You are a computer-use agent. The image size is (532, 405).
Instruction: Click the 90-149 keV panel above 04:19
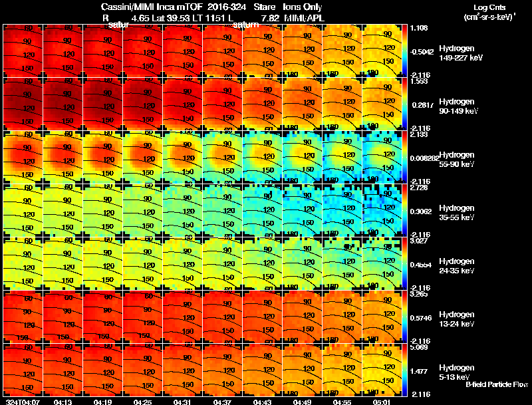(103, 104)
